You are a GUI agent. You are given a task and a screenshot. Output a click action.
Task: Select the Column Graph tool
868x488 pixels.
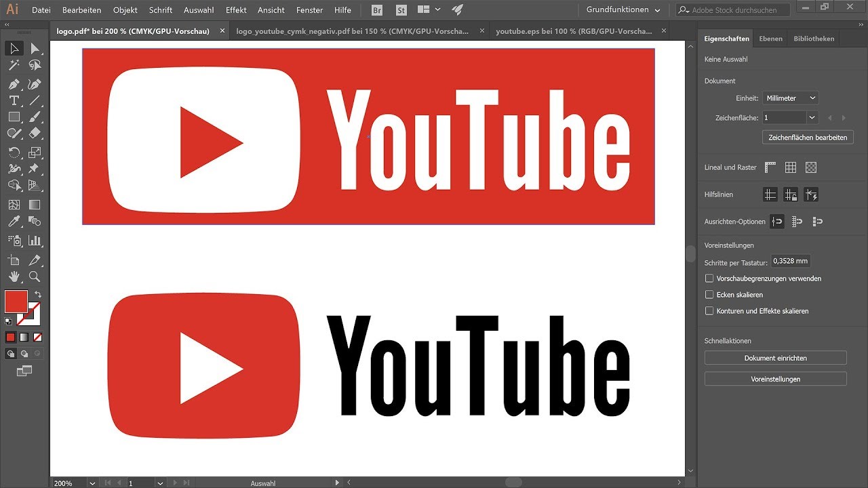35,241
